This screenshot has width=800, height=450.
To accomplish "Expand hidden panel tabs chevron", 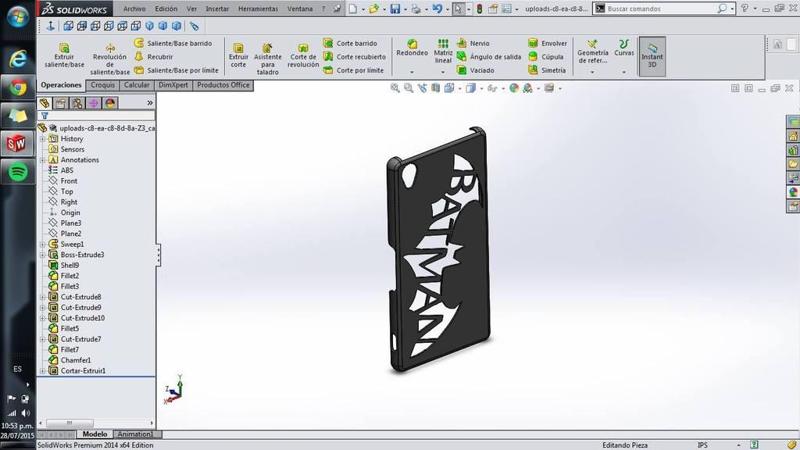I will click(149, 103).
